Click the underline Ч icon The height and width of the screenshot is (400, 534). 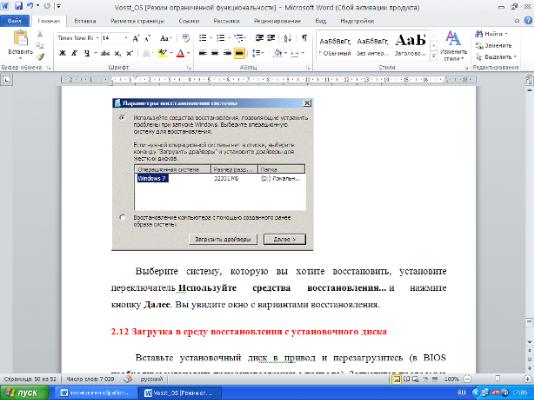pos(87,53)
